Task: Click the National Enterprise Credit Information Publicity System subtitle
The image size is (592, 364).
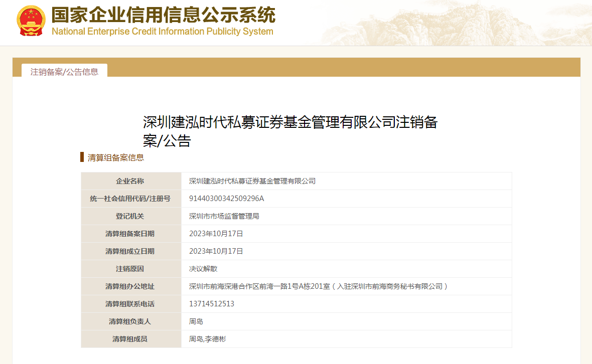Action: pyautogui.click(x=163, y=31)
